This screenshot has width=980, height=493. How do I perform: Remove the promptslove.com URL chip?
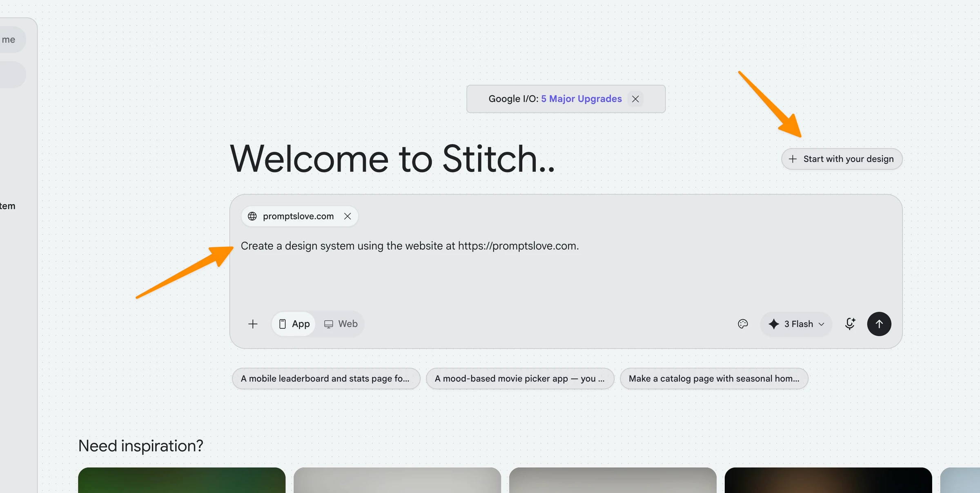347,216
